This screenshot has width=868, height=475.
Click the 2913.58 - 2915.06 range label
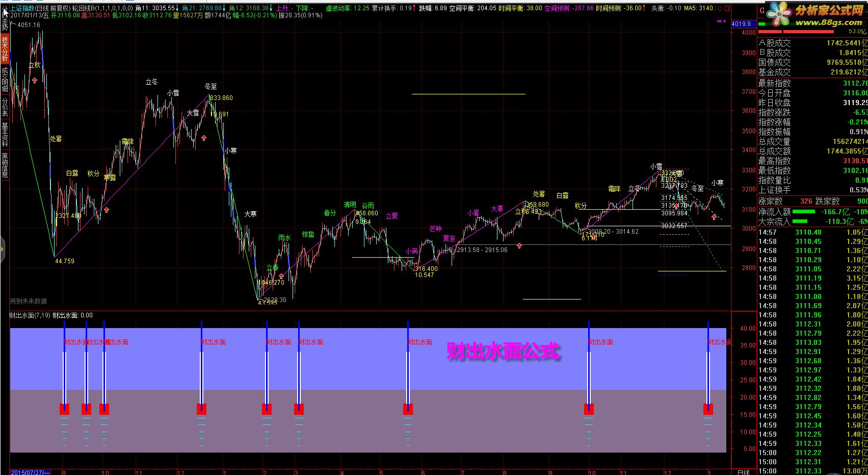(x=482, y=250)
